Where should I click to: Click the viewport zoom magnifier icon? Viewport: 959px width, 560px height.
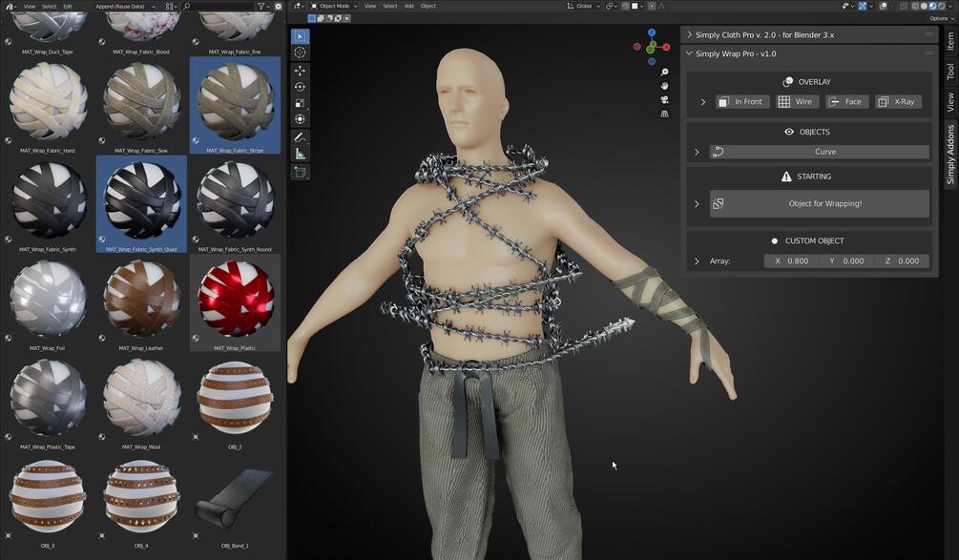(x=665, y=73)
